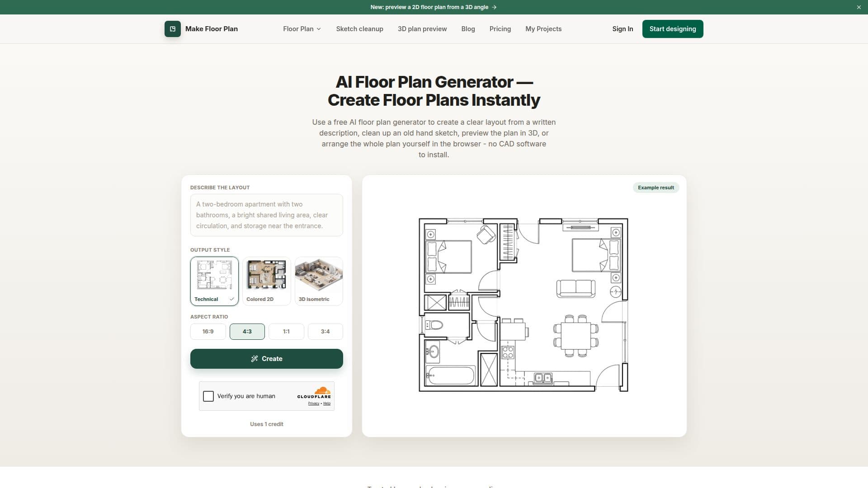Open the Blog page
868x488 pixels.
point(468,29)
